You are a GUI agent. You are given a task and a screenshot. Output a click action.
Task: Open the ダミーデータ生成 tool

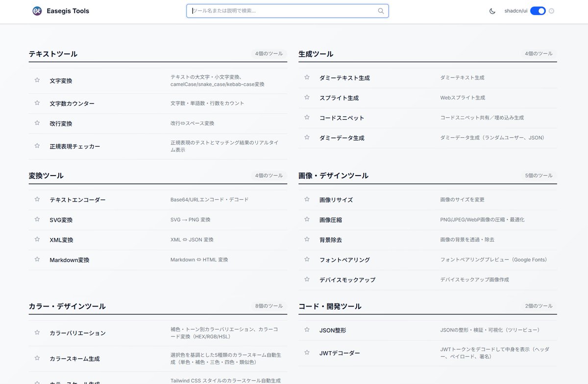pos(342,138)
